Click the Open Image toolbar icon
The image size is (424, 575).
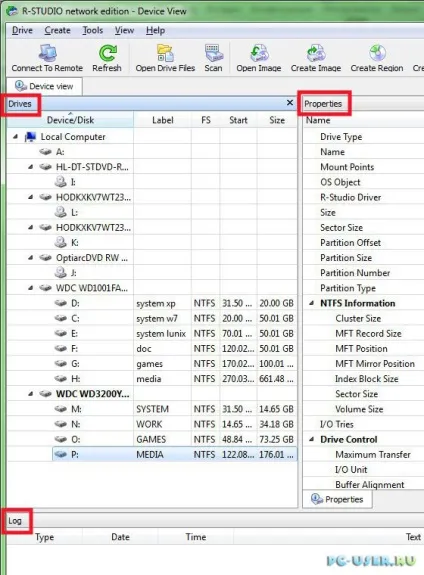click(x=259, y=53)
